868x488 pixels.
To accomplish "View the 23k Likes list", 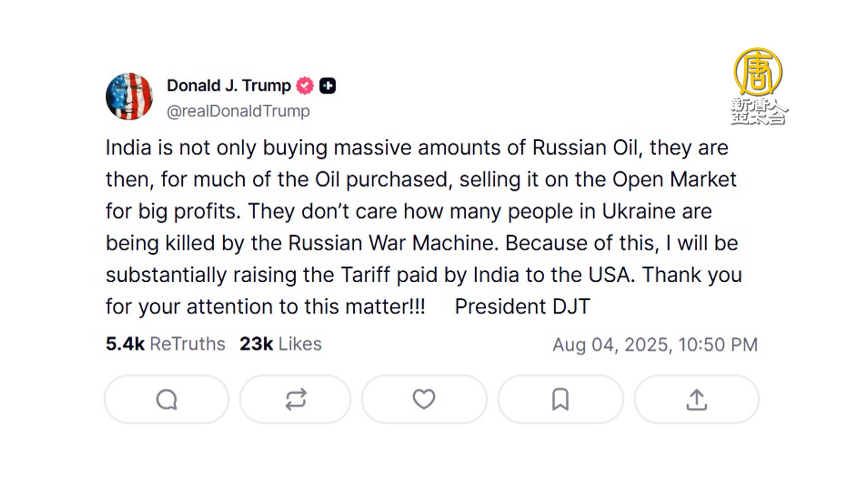I will 280,344.
